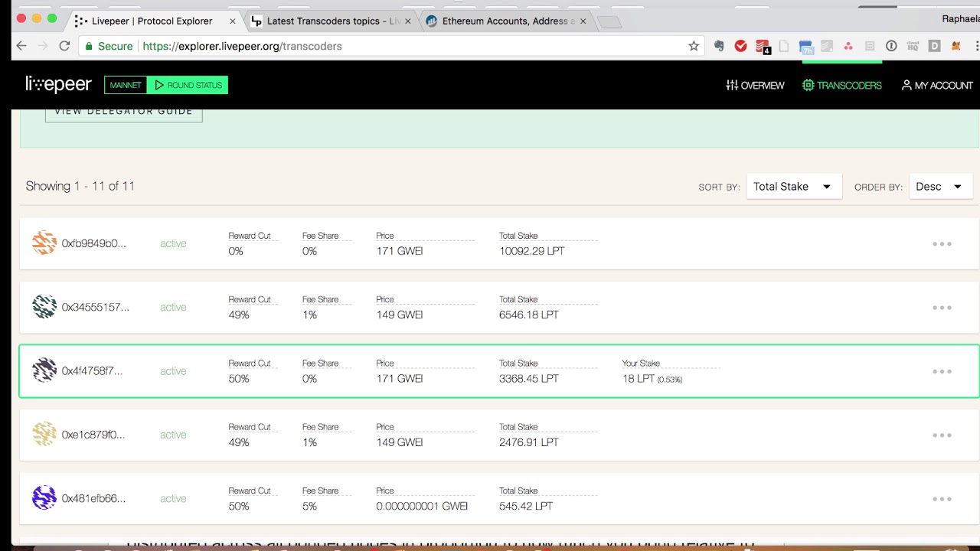Open transcoder 0xe1c879f0... address
Image resolution: width=980 pixels, height=551 pixels.
pyautogui.click(x=93, y=435)
